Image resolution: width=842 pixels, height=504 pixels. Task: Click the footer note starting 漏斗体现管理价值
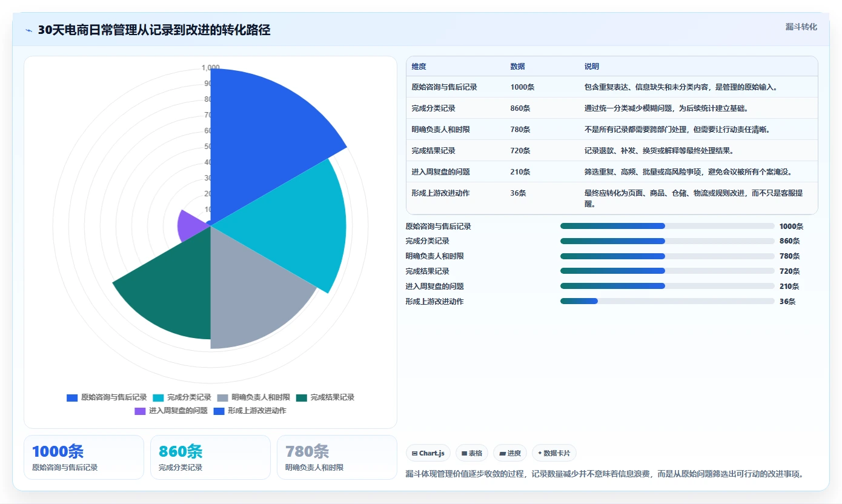[x=605, y=474]
